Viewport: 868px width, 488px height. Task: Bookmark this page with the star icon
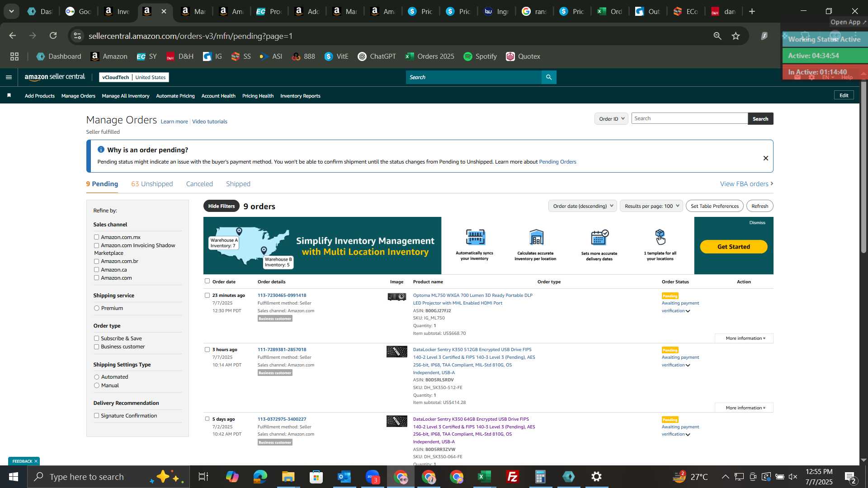click(736, 36)
